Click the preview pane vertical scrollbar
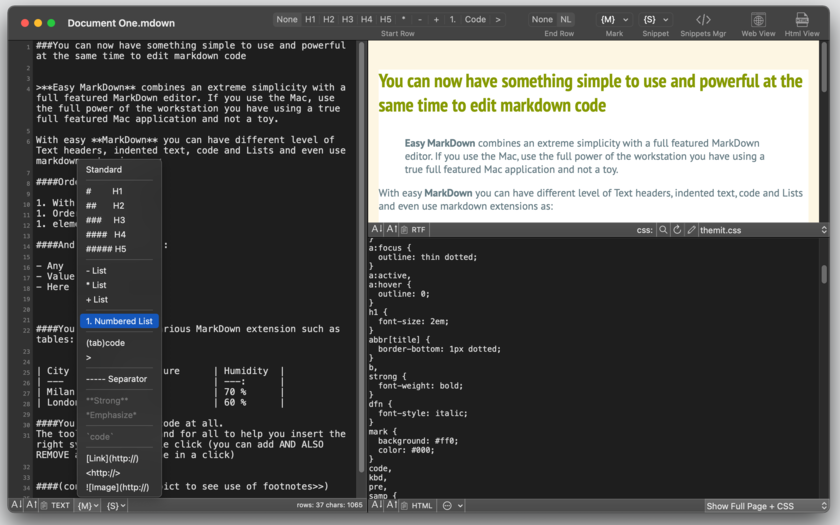The width and height of the screenshot is (840, 525). [824, 67]
